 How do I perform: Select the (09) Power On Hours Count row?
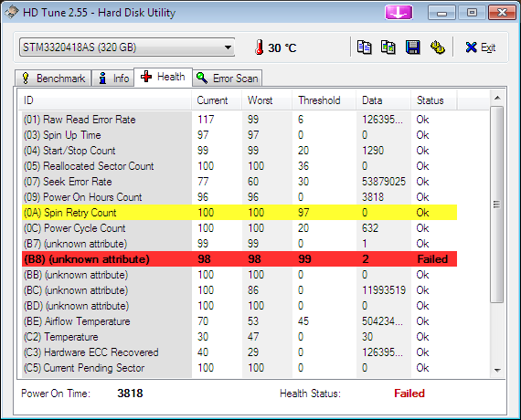click(x=239, y=197)
